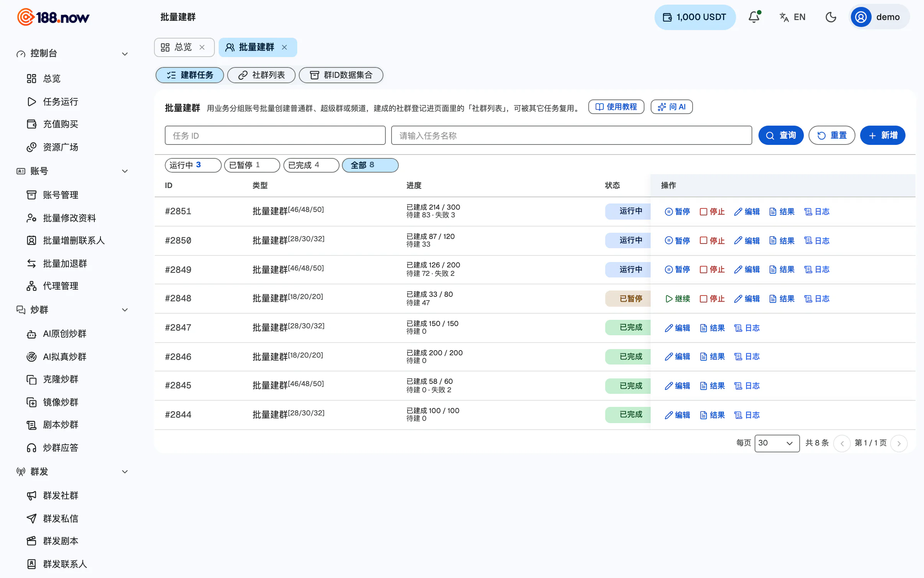View results of task #2844

[x=712, y=415]
